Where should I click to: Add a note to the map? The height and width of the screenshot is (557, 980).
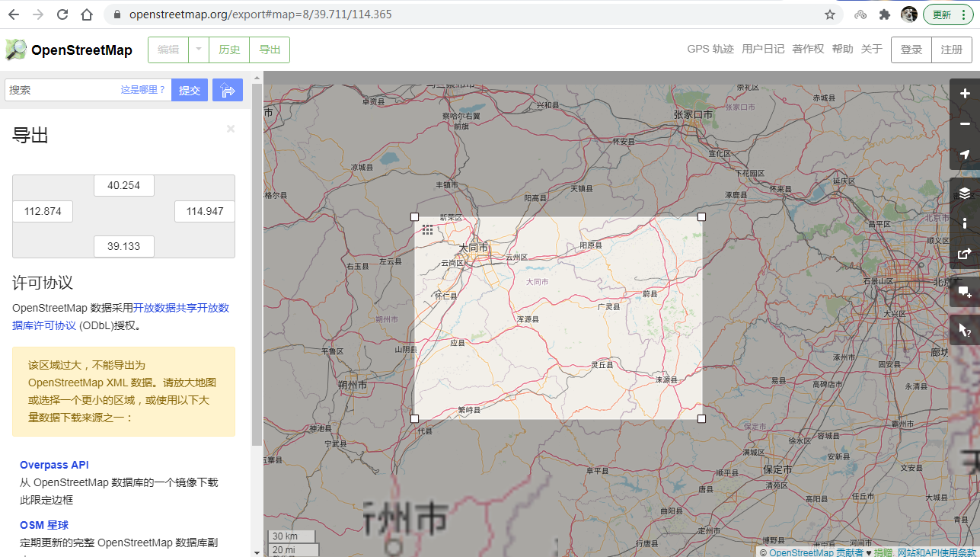[965, 291]
